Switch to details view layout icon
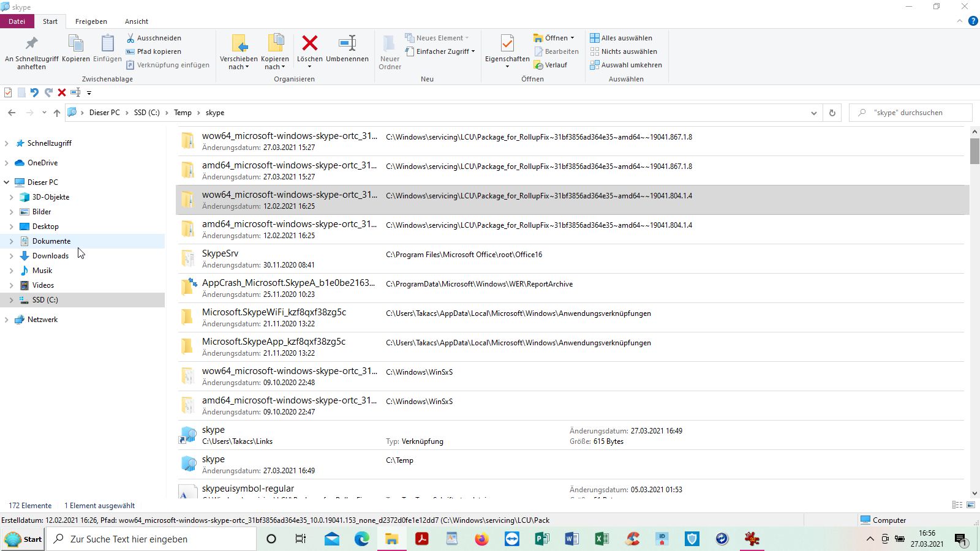The image size is (980, 551). pyautogui.click(x=957, y=505)
